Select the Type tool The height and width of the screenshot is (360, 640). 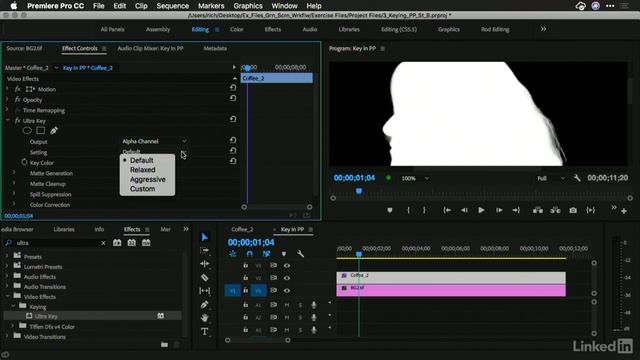(205, 331)
